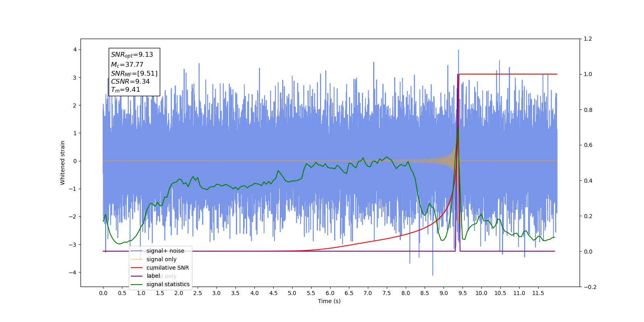The height and width of the screenshot is (322, 644).
Task: Click the right-axis tick label 0.8
Action: 588,110
